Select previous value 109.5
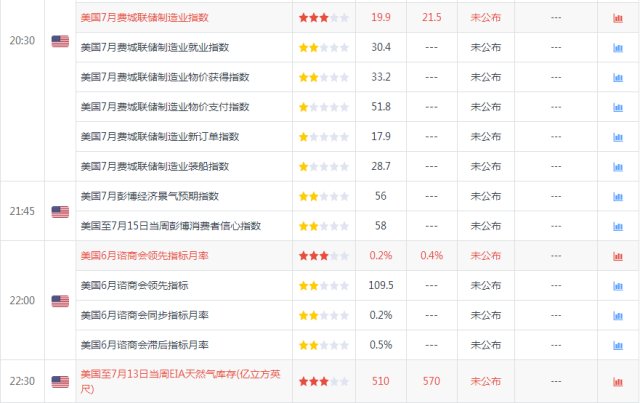The width and height of the screenshot is (640, 403). (x=381, y=286)
